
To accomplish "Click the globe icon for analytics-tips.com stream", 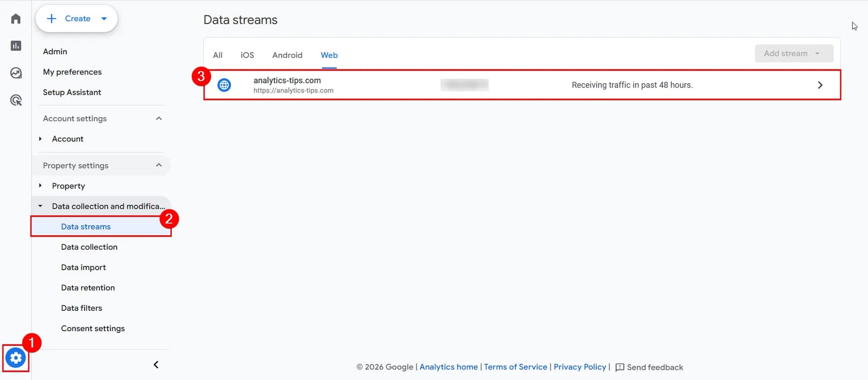I will coord(224,85).
